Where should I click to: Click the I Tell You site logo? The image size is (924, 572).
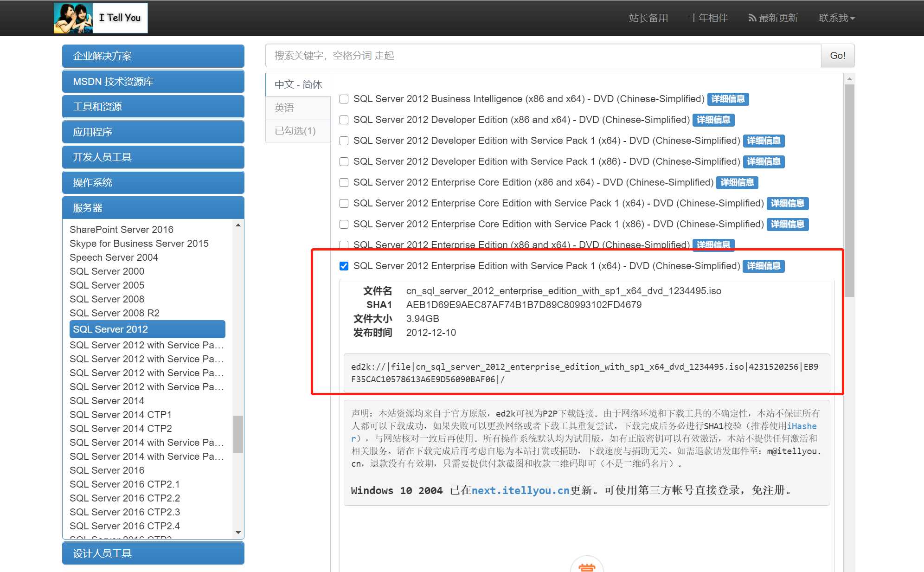(x=101, y=18)
